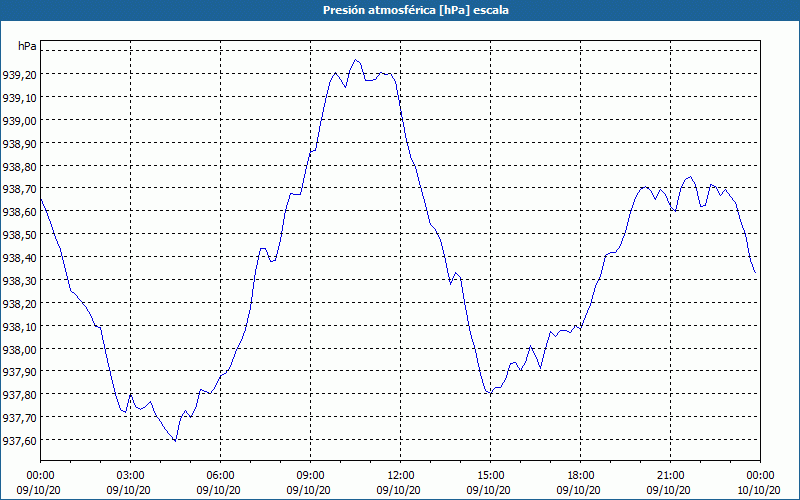Click the 12:00 time label
Viewport: 800px width, 500px height.
point(401,476)
